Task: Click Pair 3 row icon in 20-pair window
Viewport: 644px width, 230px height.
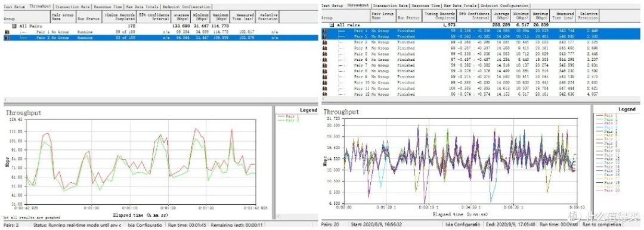Action: coord(324,42)
